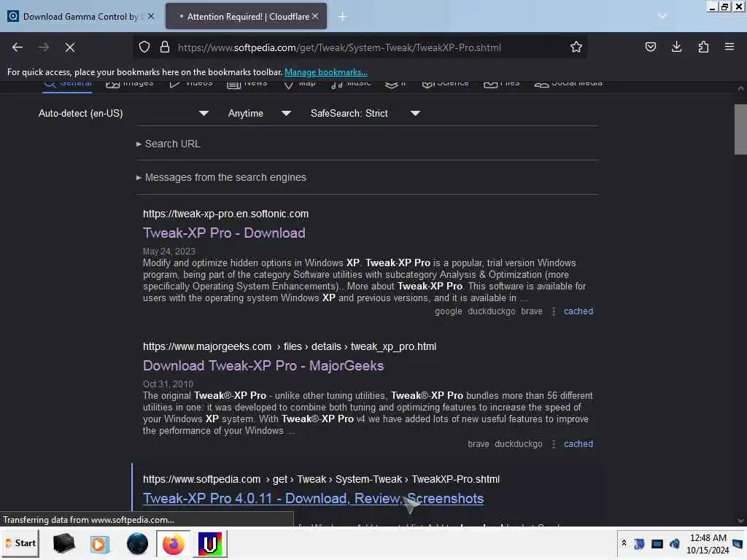Click the majorgeeks.com result URL text
Viewport: 747px width, 560px height.
coord(289,346)
